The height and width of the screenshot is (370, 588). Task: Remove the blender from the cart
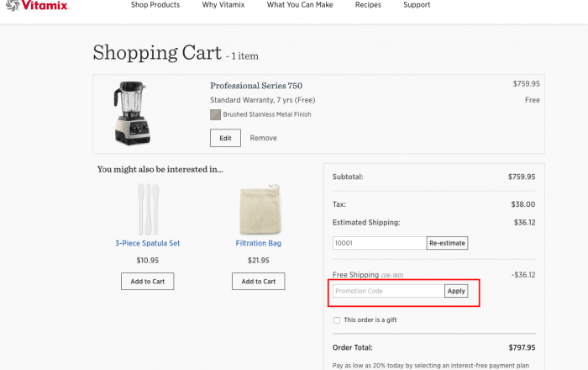tap(263, 138)
